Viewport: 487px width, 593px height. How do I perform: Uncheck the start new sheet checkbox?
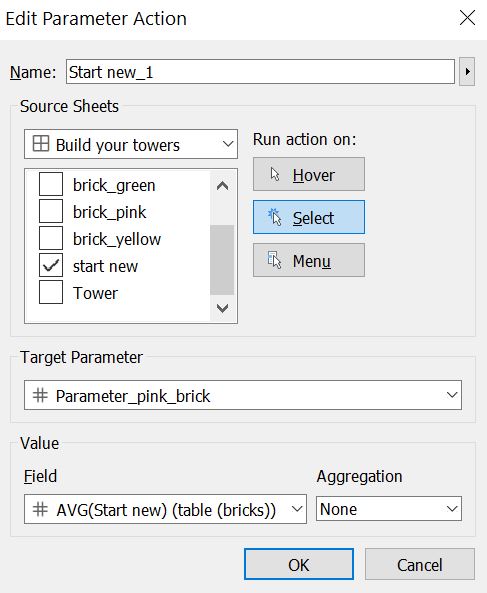click(51, 265)
